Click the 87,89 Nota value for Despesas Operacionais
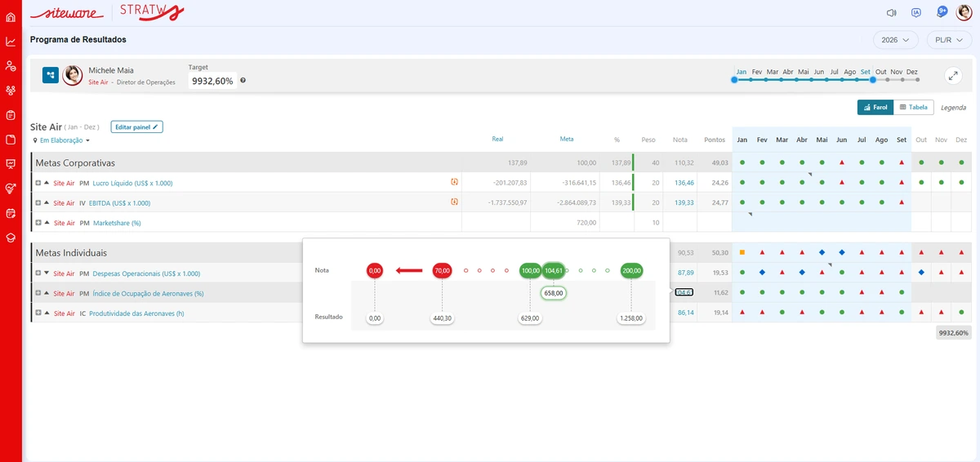This screenshot has width=980, height=462. pos(686,273)
